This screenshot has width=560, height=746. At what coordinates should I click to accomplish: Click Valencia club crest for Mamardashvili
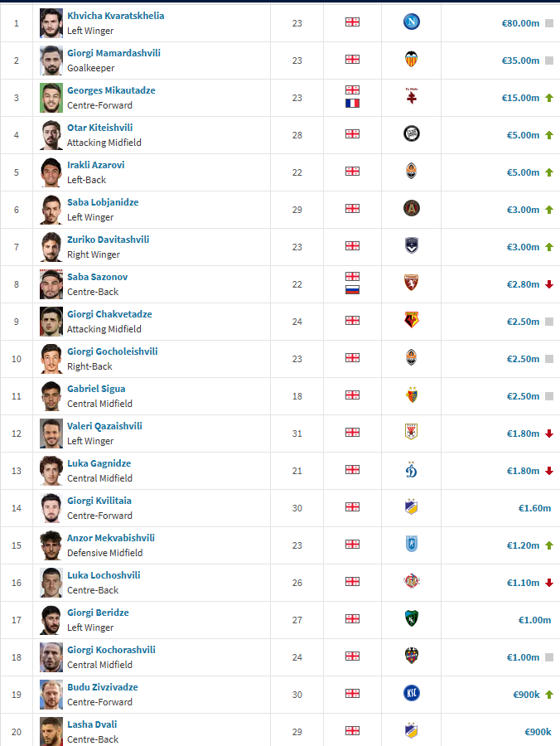point(411,61)
